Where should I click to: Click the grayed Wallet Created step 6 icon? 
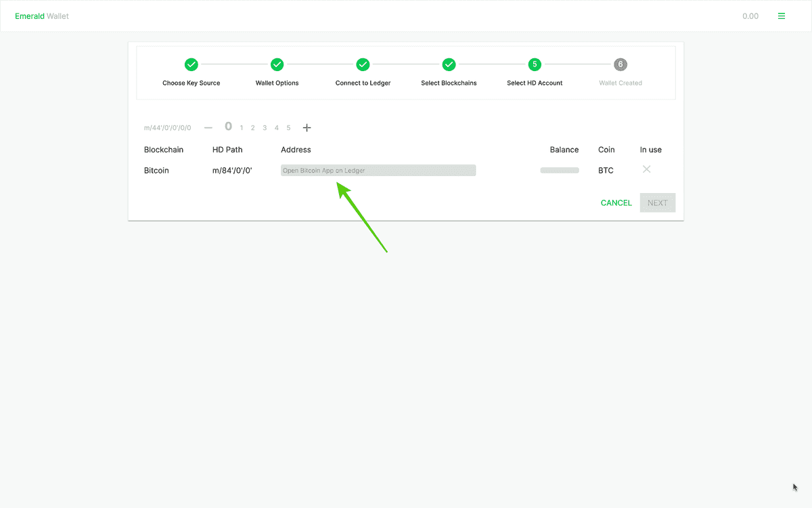coord(621,64)
